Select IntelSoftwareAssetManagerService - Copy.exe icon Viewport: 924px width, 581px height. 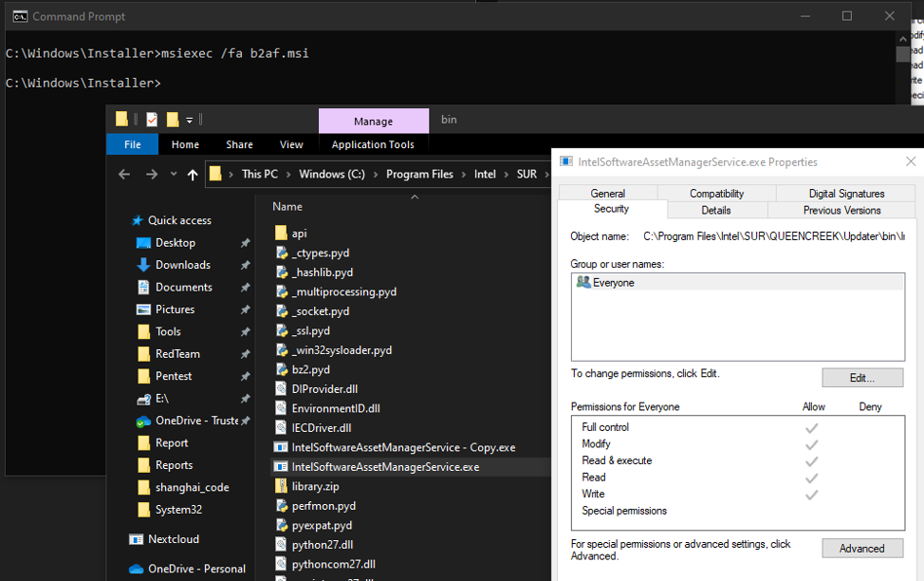(281, 447)
